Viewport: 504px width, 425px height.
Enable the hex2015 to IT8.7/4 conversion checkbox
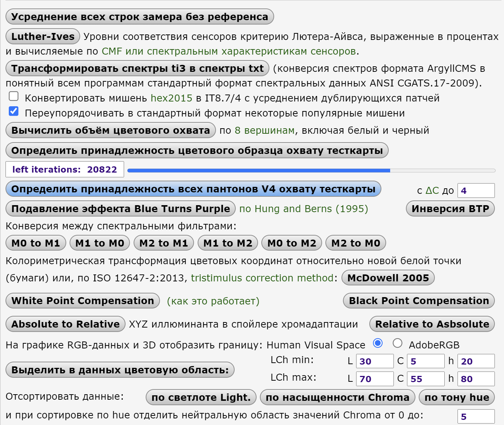click(14, 96)
